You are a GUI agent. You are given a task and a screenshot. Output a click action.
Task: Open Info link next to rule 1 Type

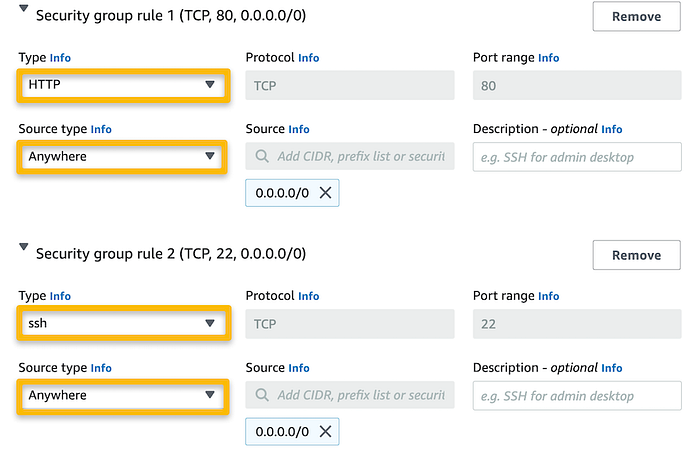point(61,58)
